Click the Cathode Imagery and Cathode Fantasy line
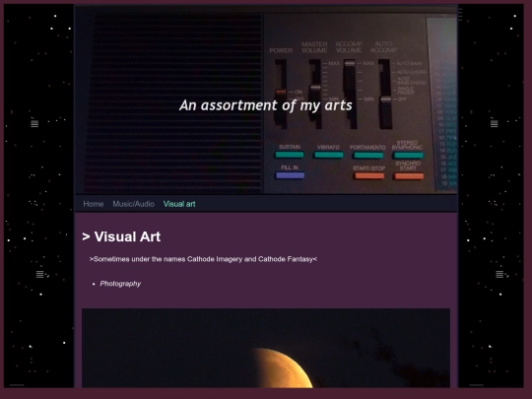 click(x=203, y=259)
